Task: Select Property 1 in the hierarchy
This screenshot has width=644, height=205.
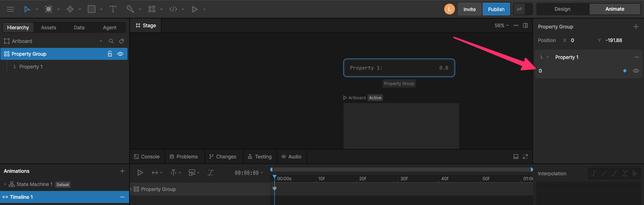Action: point(31,67)
